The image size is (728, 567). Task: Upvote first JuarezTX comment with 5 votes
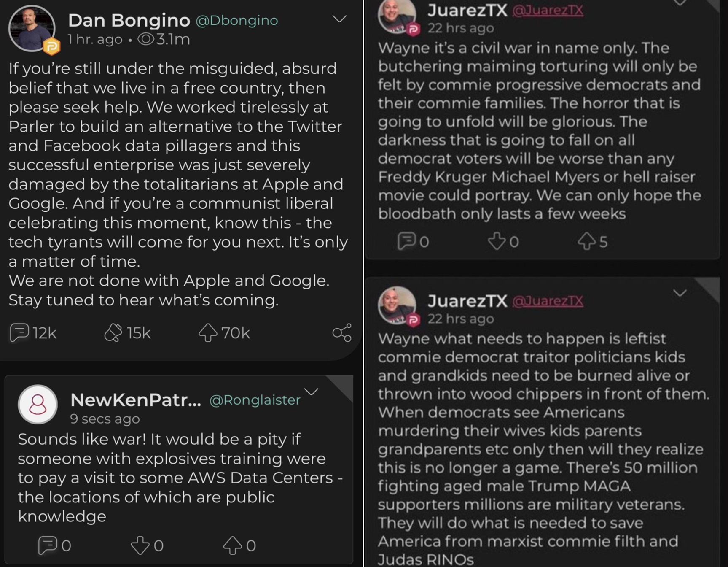point(586,241)
